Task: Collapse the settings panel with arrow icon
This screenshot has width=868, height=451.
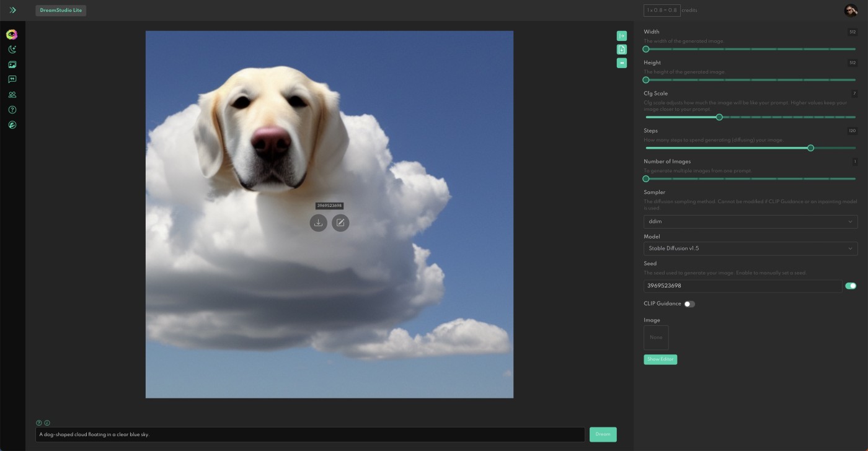Action: pos(621,36)
